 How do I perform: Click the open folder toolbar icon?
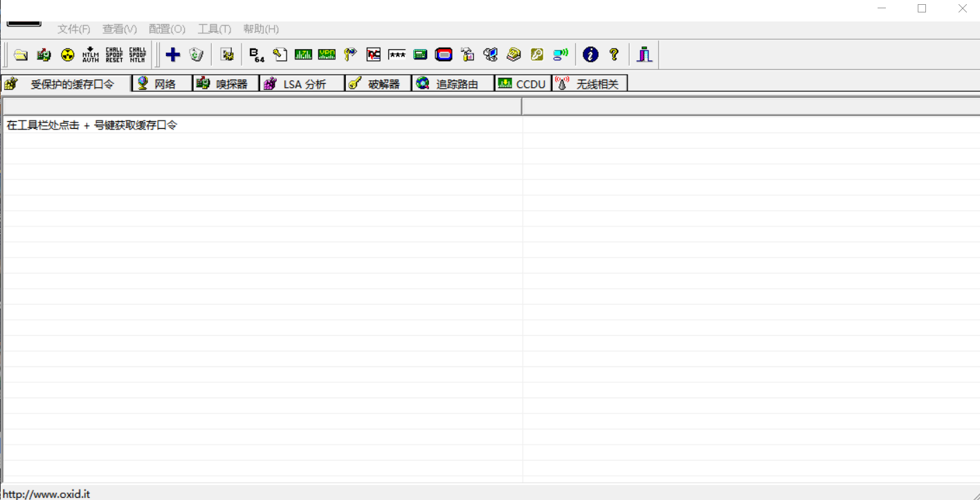[21, 55]
